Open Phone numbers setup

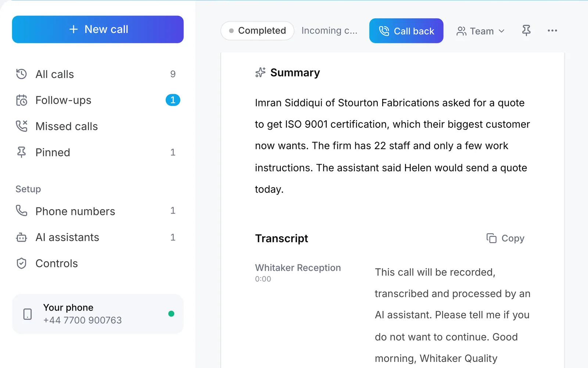pos(98,211)
